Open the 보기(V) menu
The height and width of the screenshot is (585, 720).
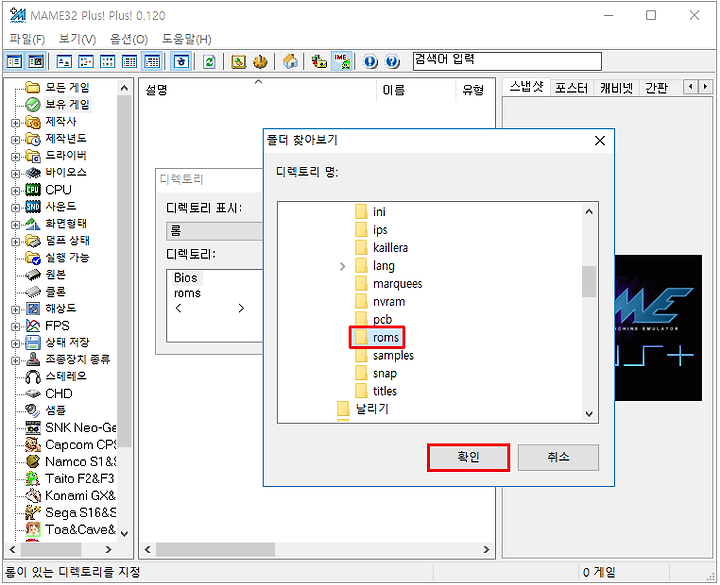tap(78, 39)
